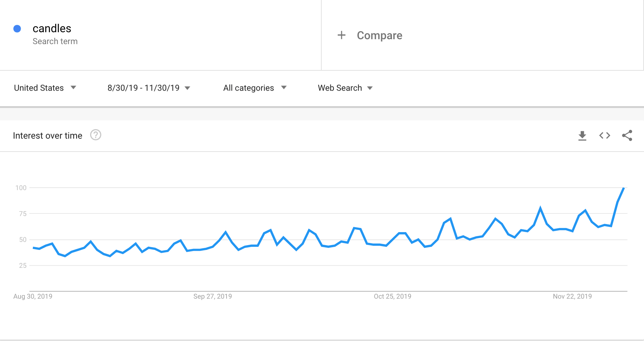Click the plus icon beside Compare
Viewport: 644px width, 341px height.
pos(341,35)
